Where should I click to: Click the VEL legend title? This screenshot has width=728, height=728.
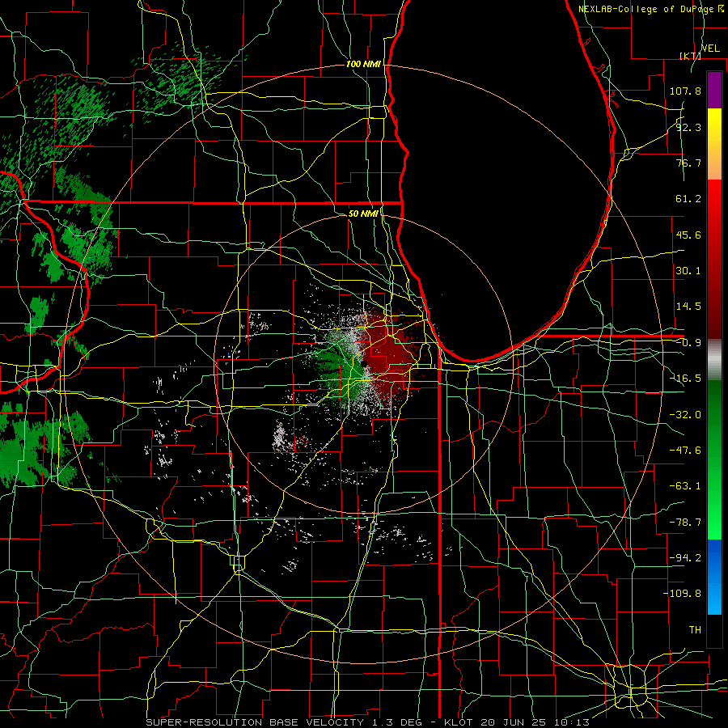tap(710, 49)
